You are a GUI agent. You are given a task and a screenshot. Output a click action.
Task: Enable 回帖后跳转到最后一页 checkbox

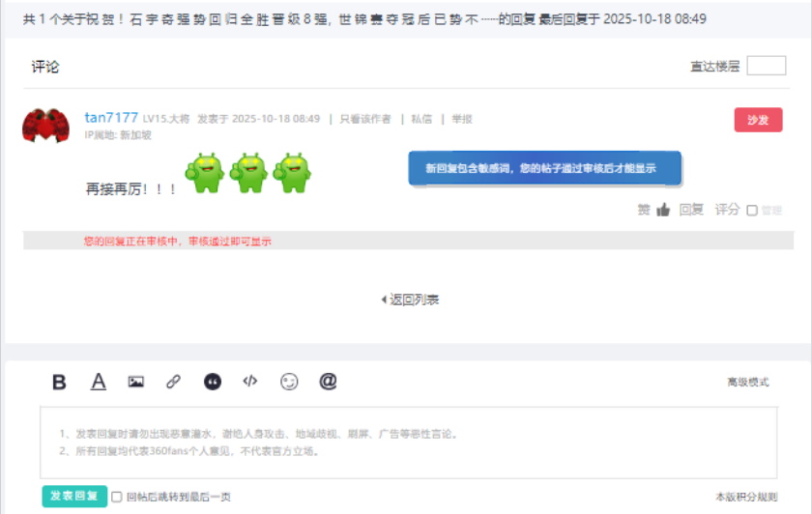pos(117,497)
